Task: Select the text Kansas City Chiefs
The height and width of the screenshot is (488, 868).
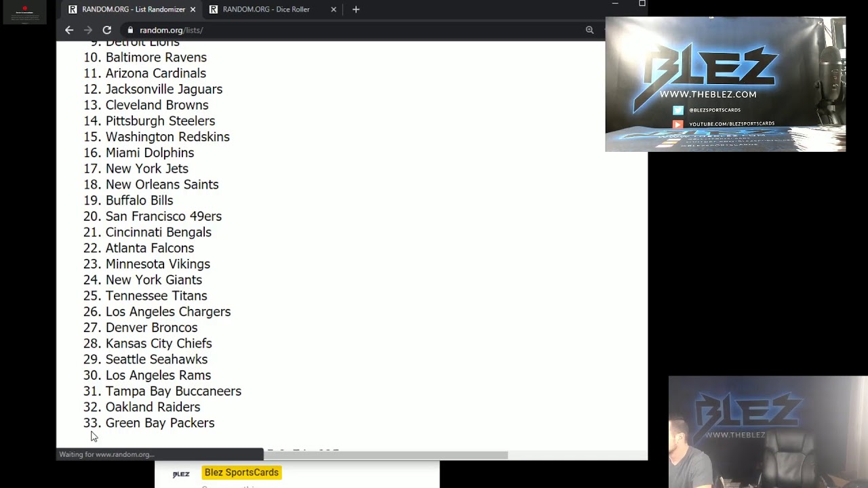Action: click(x=159, y=344)
